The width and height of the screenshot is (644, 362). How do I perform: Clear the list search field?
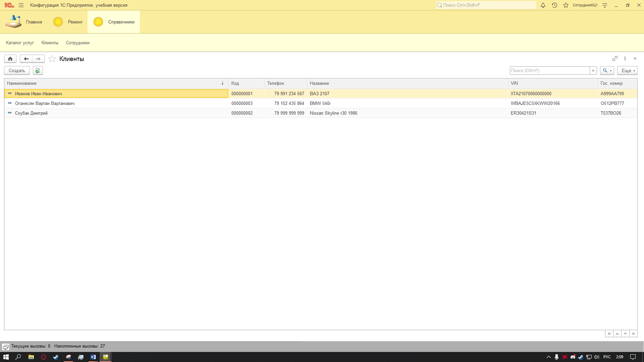593,70
